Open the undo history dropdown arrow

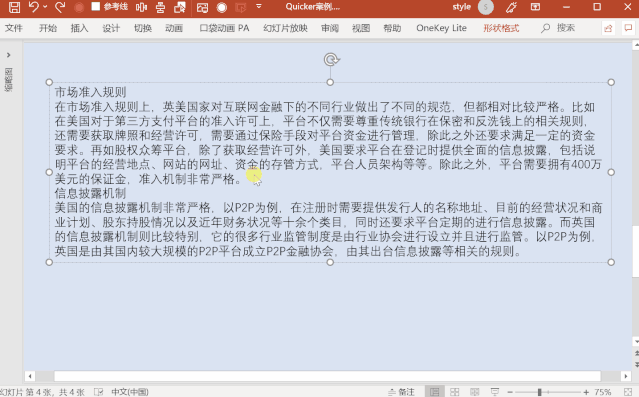tap(45, 7)
